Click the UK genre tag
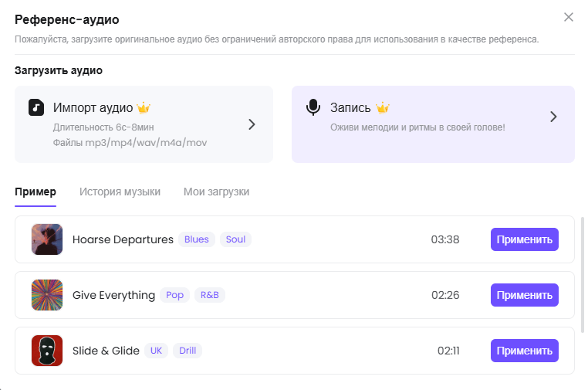Viewport: 588px width, 390px height. coord(156,351)
